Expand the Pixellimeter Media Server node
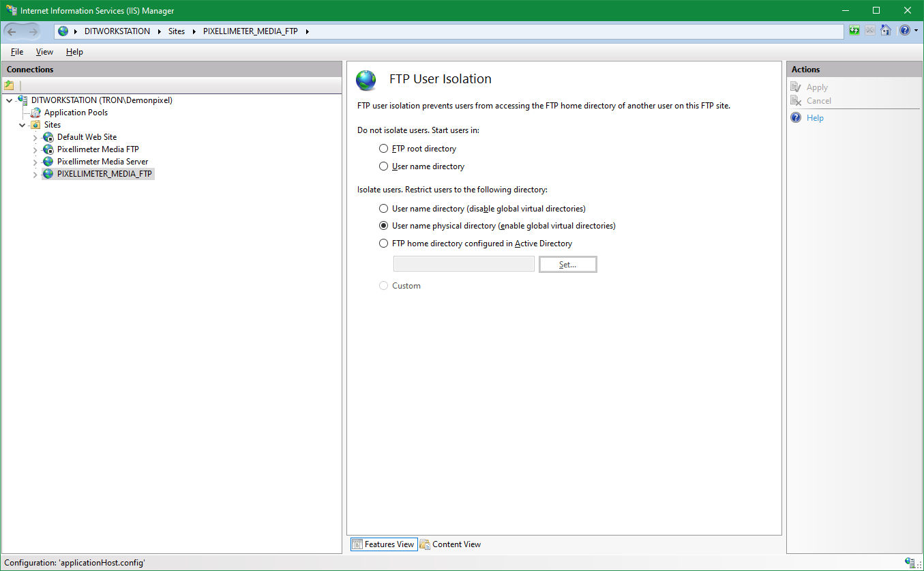924x571 pixels. [35, 162]
